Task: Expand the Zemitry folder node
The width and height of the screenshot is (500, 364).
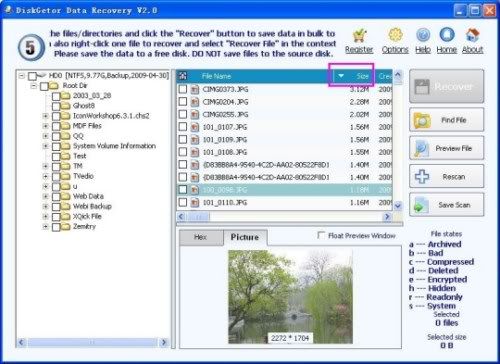Action: point(46,227)
